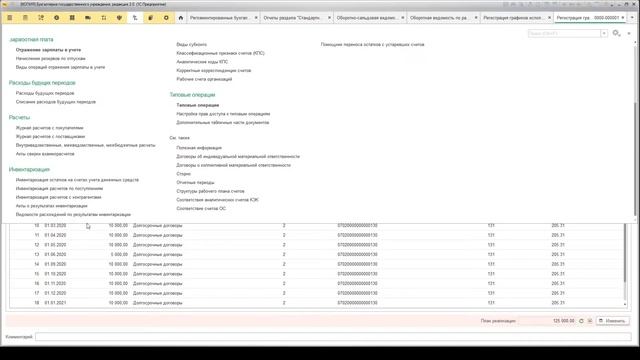Click the fourth round section panel icon
This screenshot has width=640, height=360.
click(56, 18)
